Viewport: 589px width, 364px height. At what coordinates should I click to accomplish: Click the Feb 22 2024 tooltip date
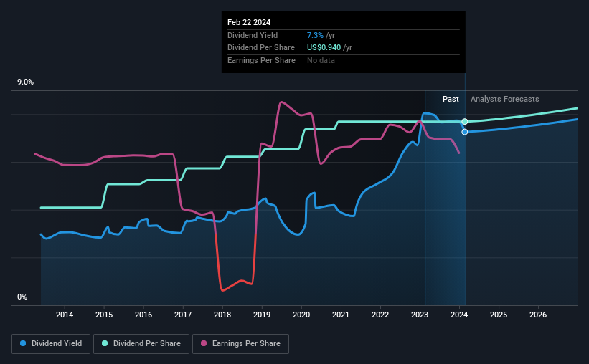(248, 22)
